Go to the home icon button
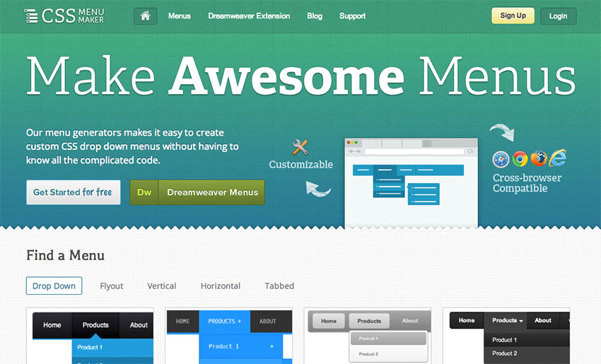 145,16
